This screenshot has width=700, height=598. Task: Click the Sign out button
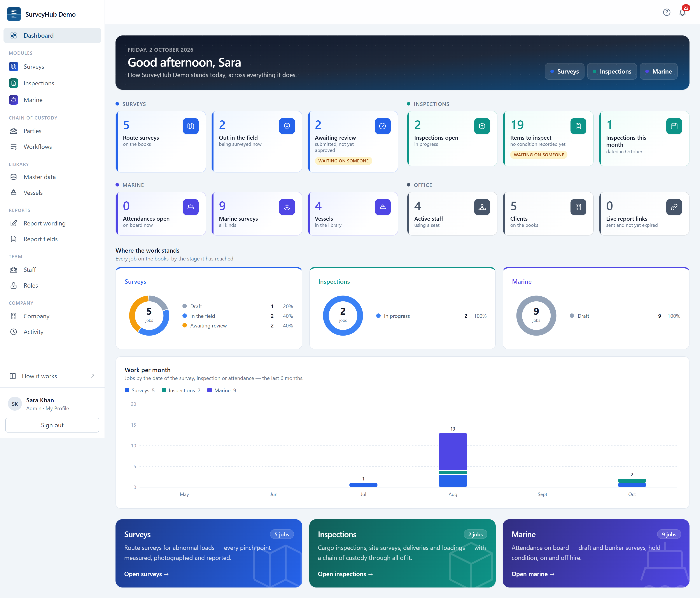[x=52, y=425]
